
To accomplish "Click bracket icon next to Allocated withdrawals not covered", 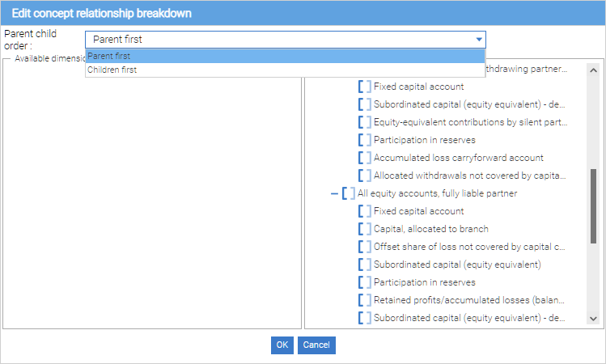I will [x=365, y=176].
